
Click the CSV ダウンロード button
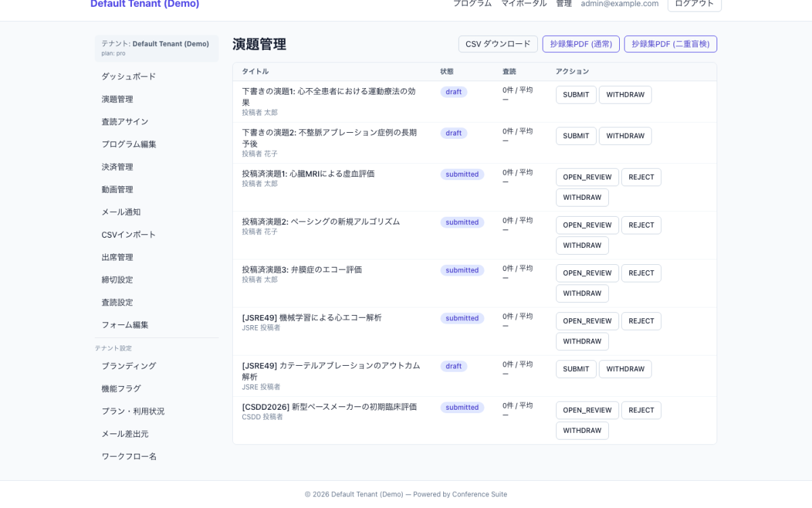(x=498, y=44)
